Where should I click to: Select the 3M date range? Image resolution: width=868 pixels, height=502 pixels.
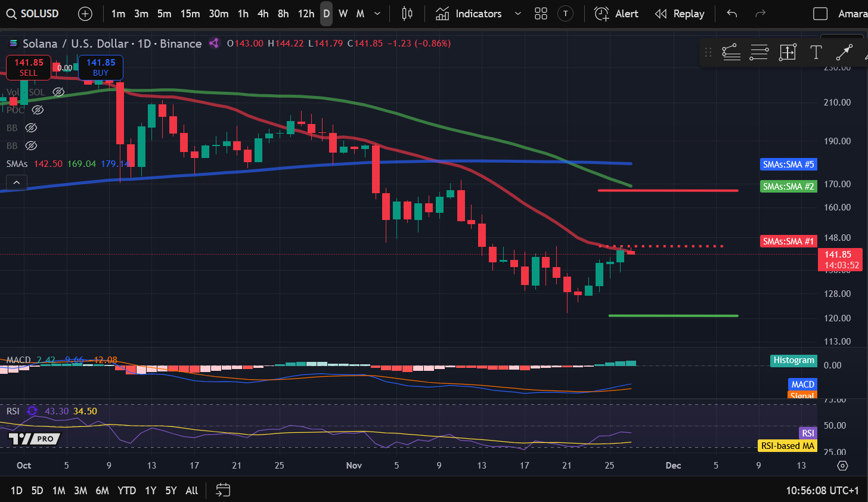coord(80,490)
